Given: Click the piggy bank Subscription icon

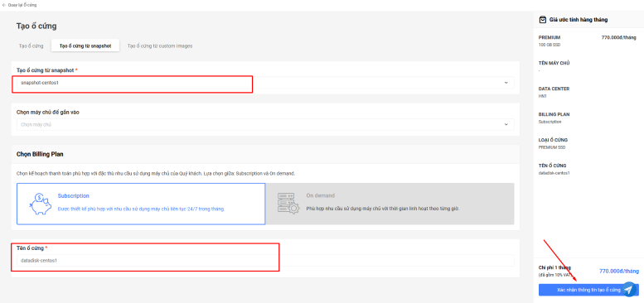Looking at the screenshot, I should coord(41,204).
